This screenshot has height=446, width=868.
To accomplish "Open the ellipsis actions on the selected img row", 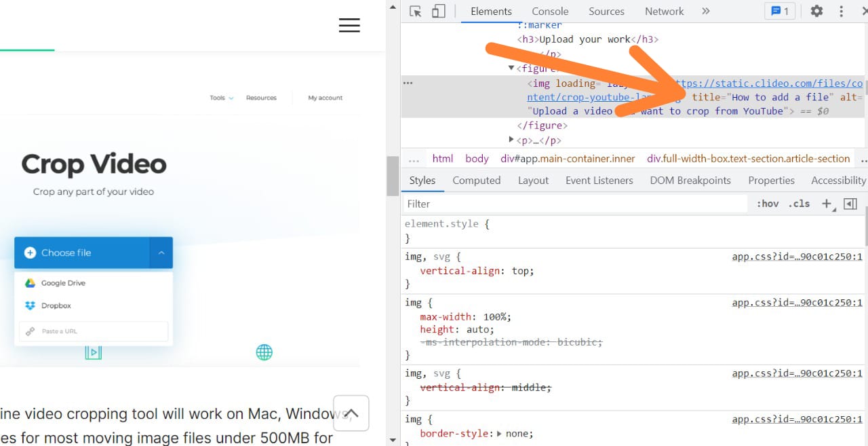I will pyautogui.click(x=408, y=83).
